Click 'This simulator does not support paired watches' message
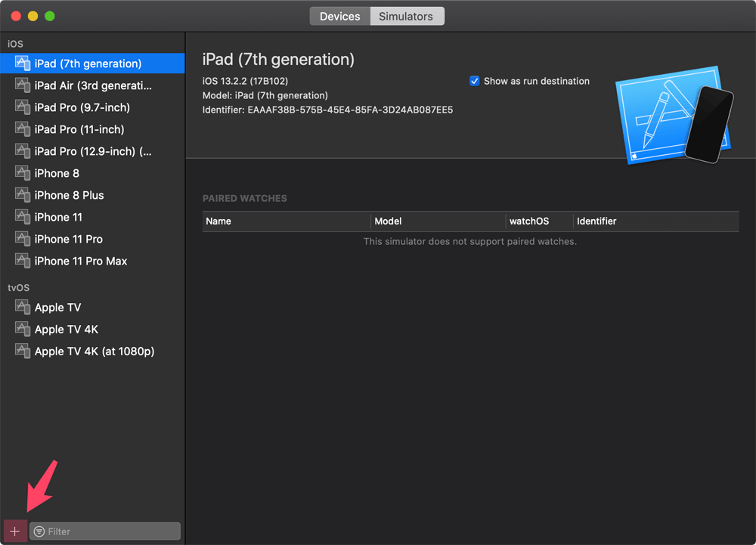Screen dimensions: 756x545 [470, 241]
